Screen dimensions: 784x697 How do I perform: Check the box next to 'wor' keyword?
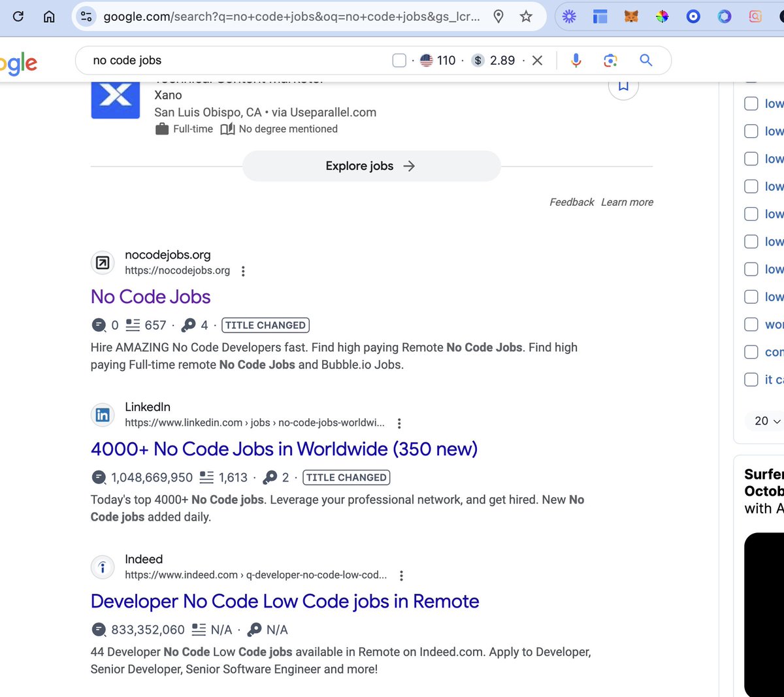click(x=751, y=324)
